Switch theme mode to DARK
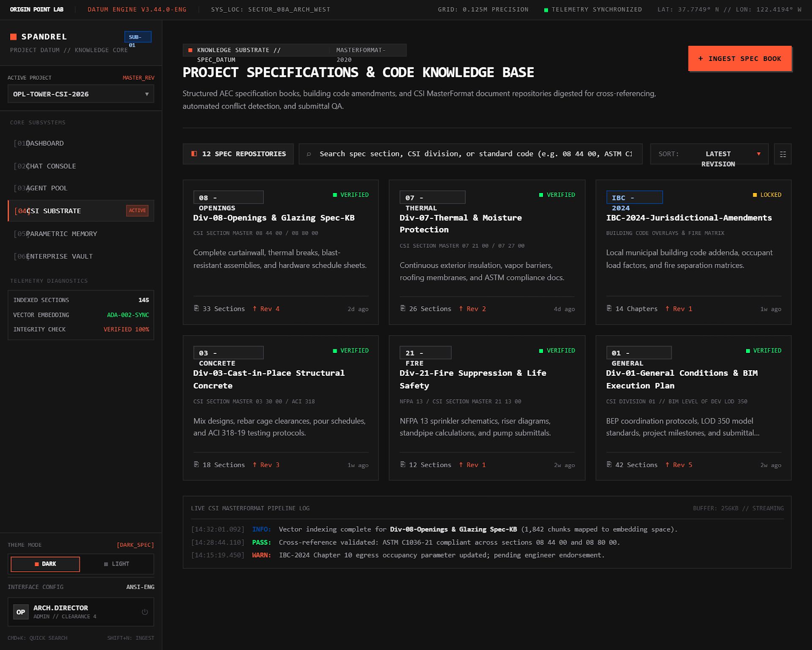 pyautogui.click(x=45, y=564)
